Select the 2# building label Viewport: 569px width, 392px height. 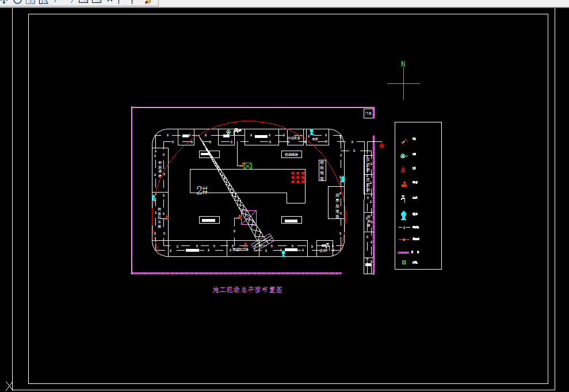point(202,190)
